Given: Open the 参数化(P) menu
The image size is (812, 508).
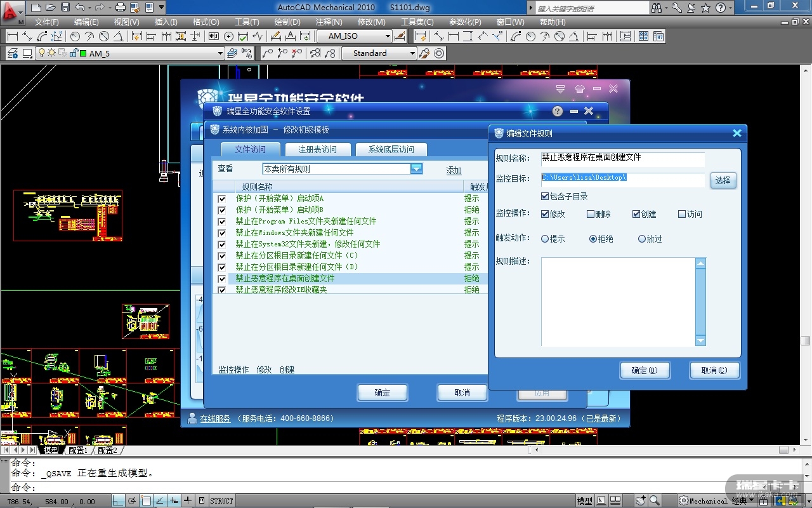Looking at the screenshot, I should point(465,22).
